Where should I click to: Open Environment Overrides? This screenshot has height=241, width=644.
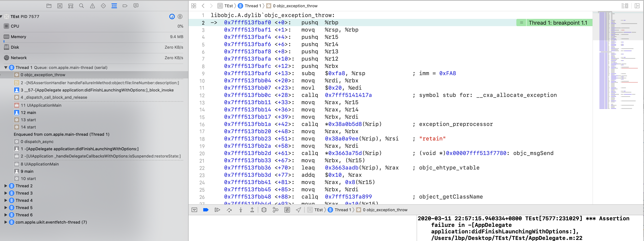(287, 210)
